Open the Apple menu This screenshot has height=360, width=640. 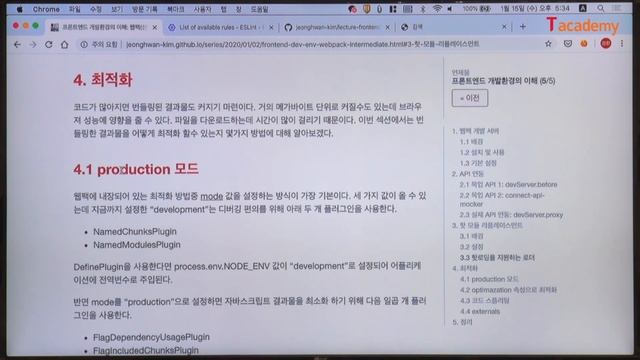click(19, 9)
